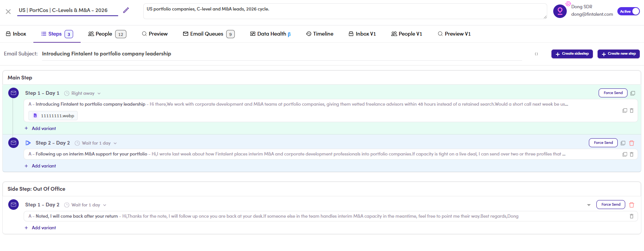644x251 pixels.
Task: Add variant under Step 2 - Day 2
Action: tap(40, 166)
